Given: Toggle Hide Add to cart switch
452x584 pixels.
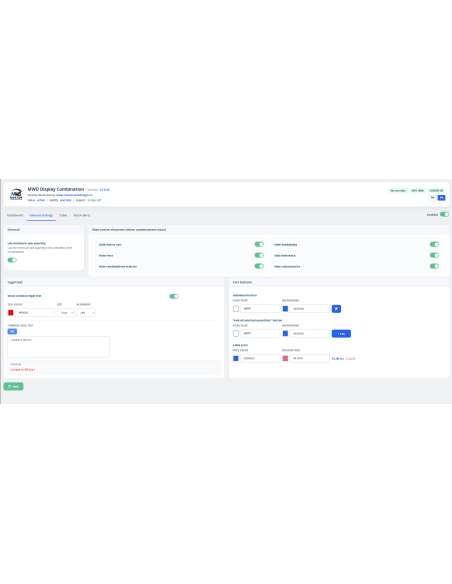Looking at the screenshot, I should pyautogui.click(x=259, y=244).
